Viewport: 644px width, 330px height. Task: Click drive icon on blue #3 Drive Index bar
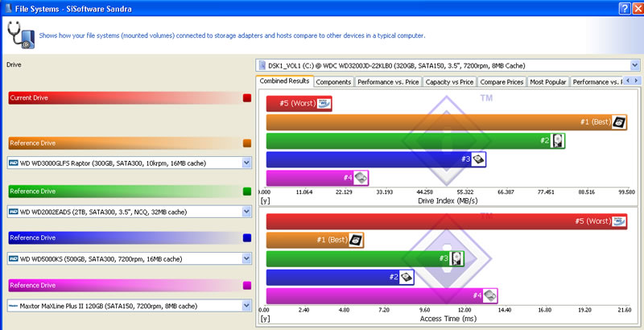[479, 159]
